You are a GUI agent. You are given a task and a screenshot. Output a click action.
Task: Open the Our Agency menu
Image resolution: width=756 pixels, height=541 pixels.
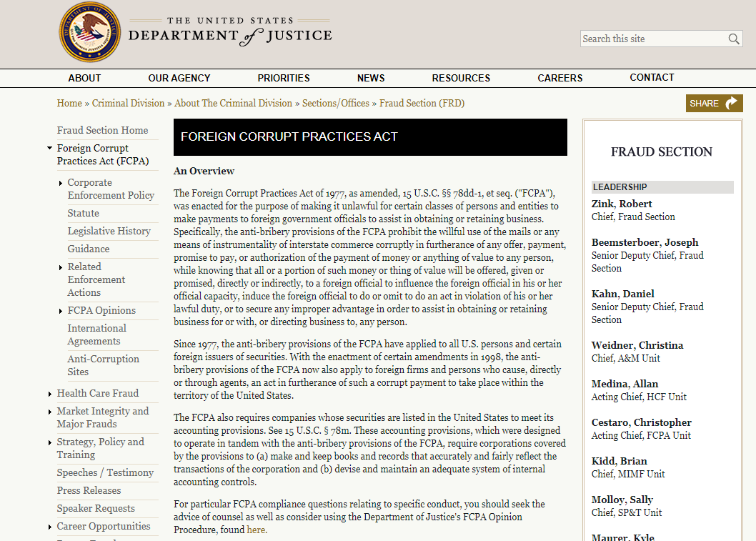click(179, 78)
